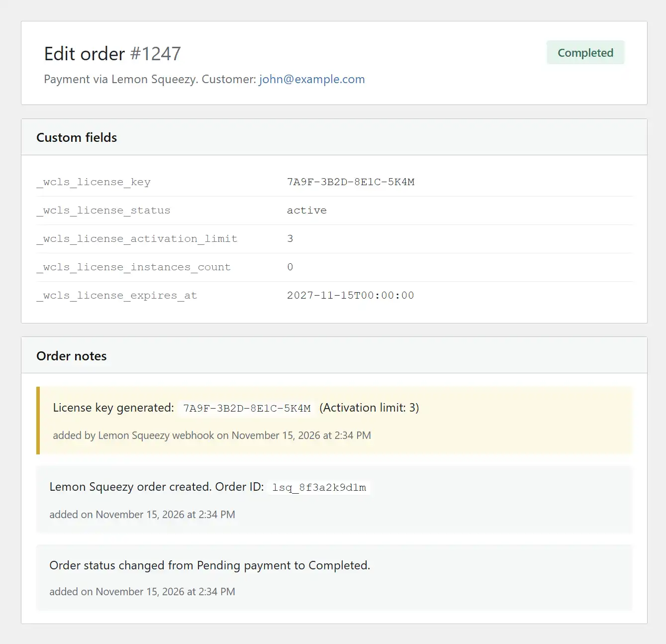
Task: Select the _wcls_license_expires_at field name
Action: tap(117, 295)
